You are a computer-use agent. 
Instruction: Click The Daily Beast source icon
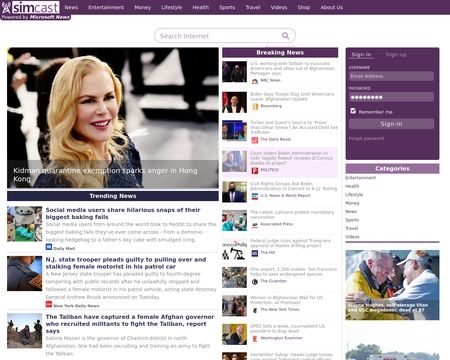(255, 140)
